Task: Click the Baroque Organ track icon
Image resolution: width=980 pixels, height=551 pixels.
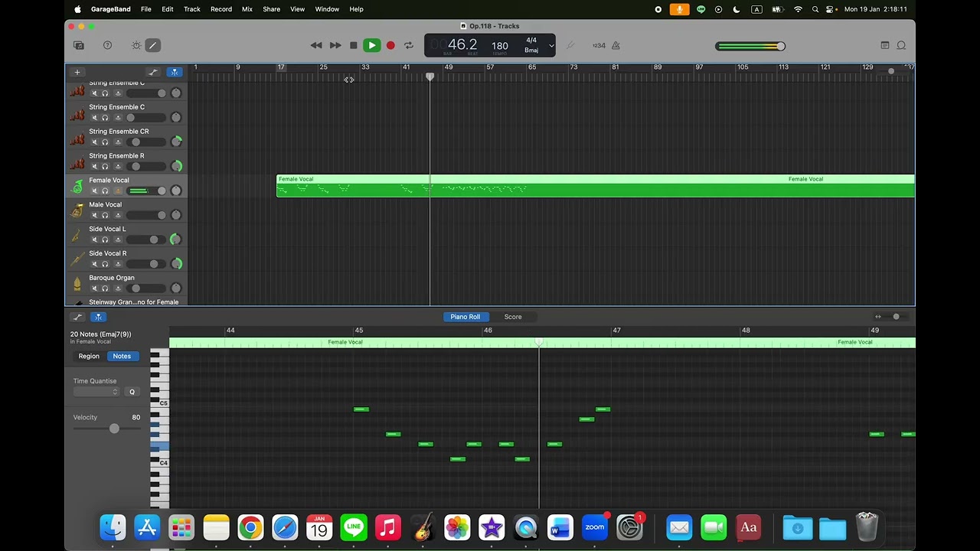Action: pyautogui.click(x=77, y=284)
